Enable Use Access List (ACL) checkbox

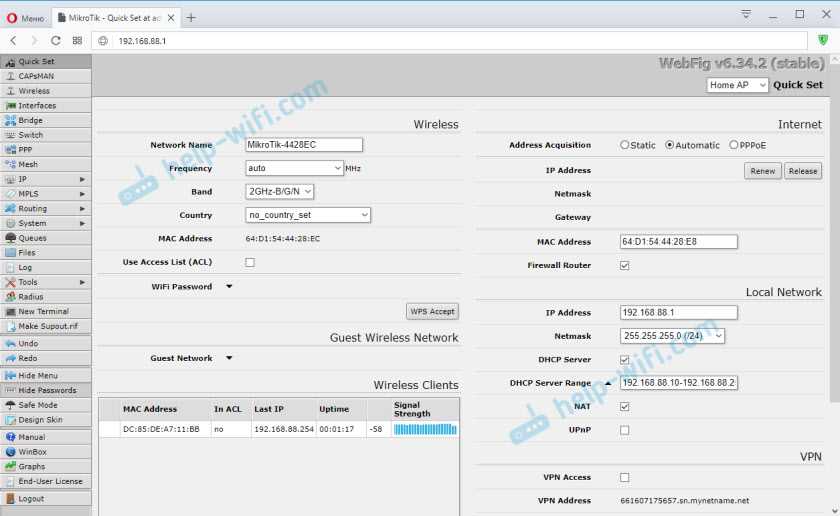click(250, 262)
